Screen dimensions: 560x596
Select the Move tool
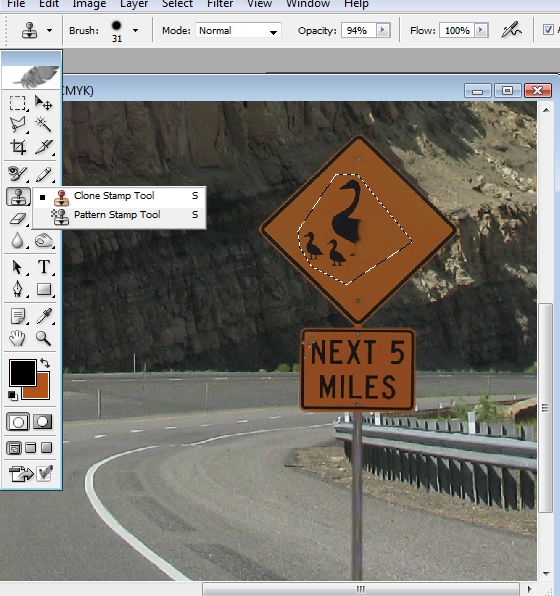(43, 103)
